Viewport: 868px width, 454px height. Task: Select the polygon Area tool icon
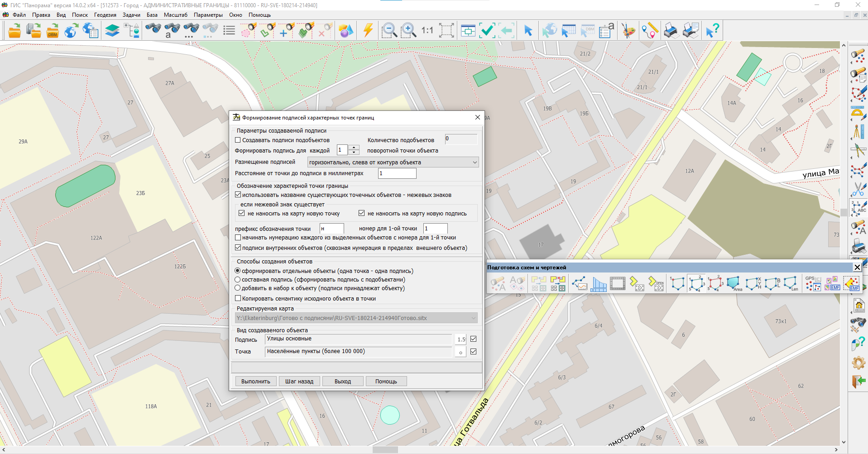pyautogui.click(x=734, y=284)
